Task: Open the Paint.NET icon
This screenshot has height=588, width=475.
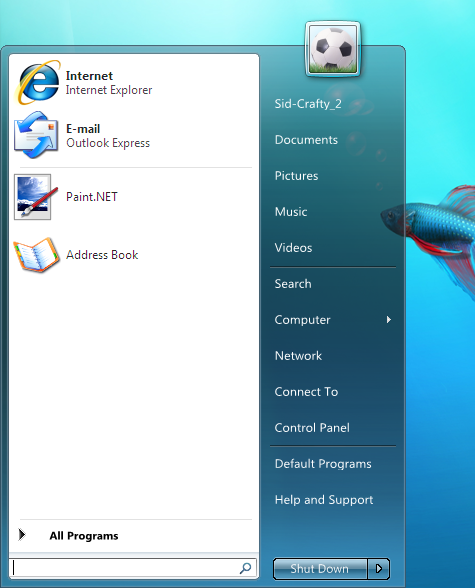Action: pyautogui.click(x=35, y=196)
